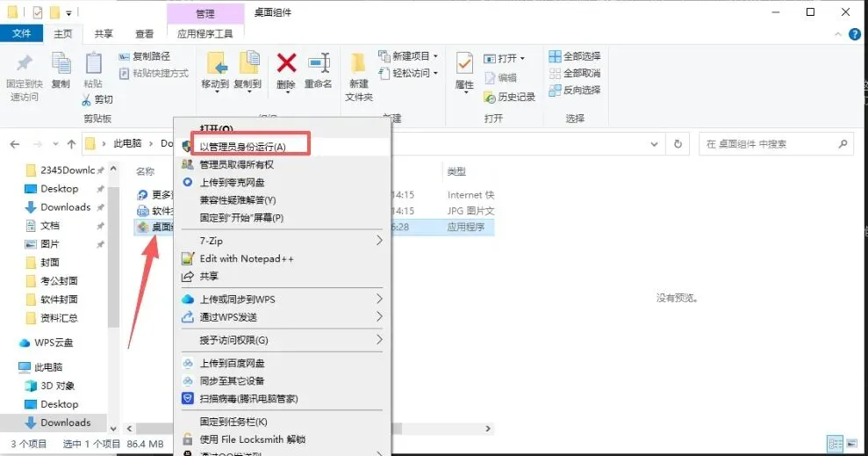Click the 粘贴 paste icon
Viewport: 868px width, 456px height.
tap(93, 63)
